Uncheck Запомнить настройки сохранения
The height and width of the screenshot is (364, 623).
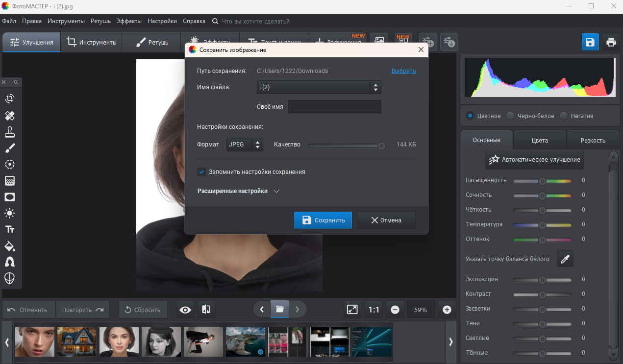[201, 172]
